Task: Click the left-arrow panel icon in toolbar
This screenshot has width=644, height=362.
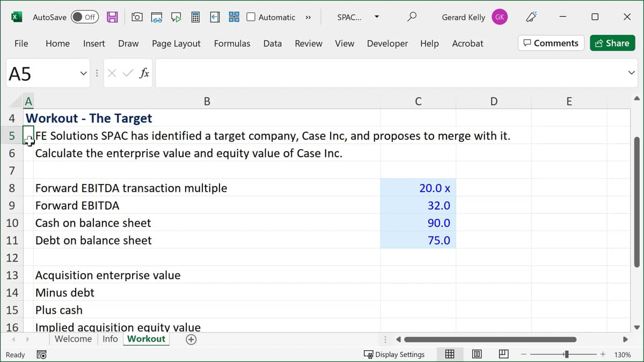Action: coord(215,17)
